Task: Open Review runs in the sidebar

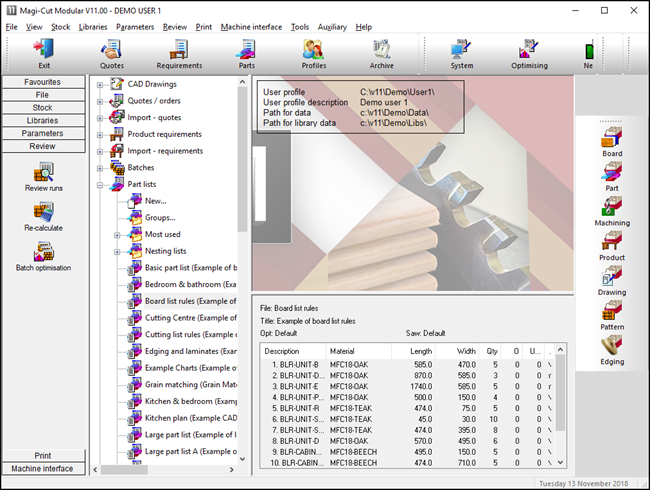Action: coord(43,176)
